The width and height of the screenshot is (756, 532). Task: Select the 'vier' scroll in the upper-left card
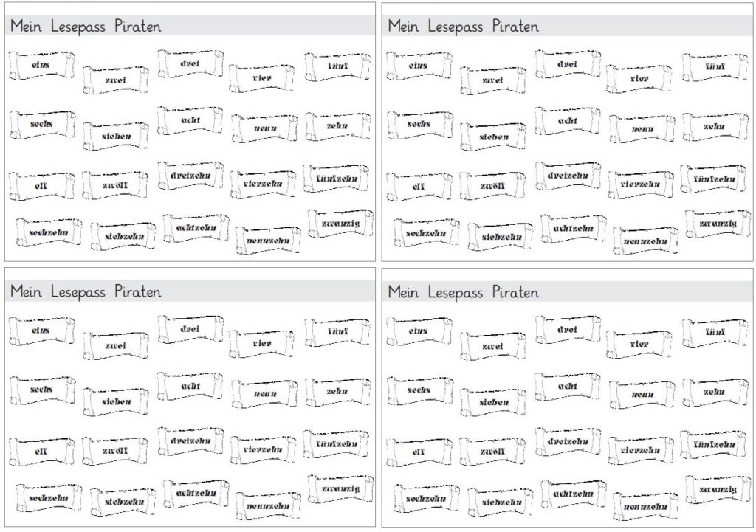click(x=262, y=77)
